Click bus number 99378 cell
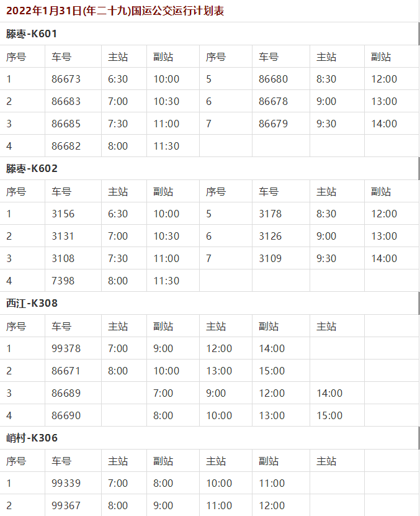The image size is (420, 516). click(x=66, y=348)
